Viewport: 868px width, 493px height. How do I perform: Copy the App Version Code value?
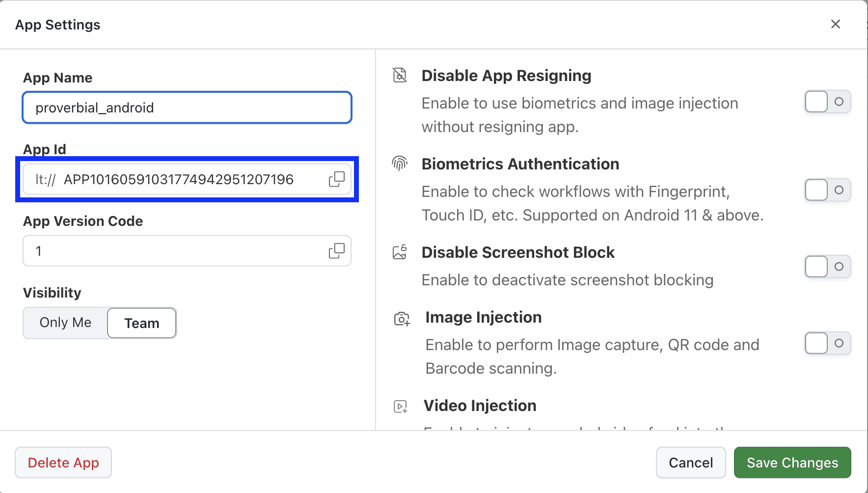[337, 251]
